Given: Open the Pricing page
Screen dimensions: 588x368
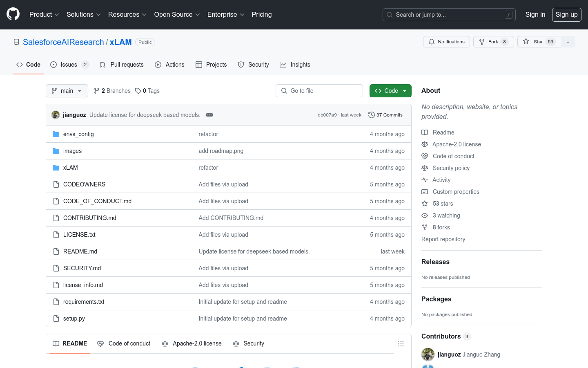Looking at the screenshot, I should pyautogui.click(x=262, y=14).
